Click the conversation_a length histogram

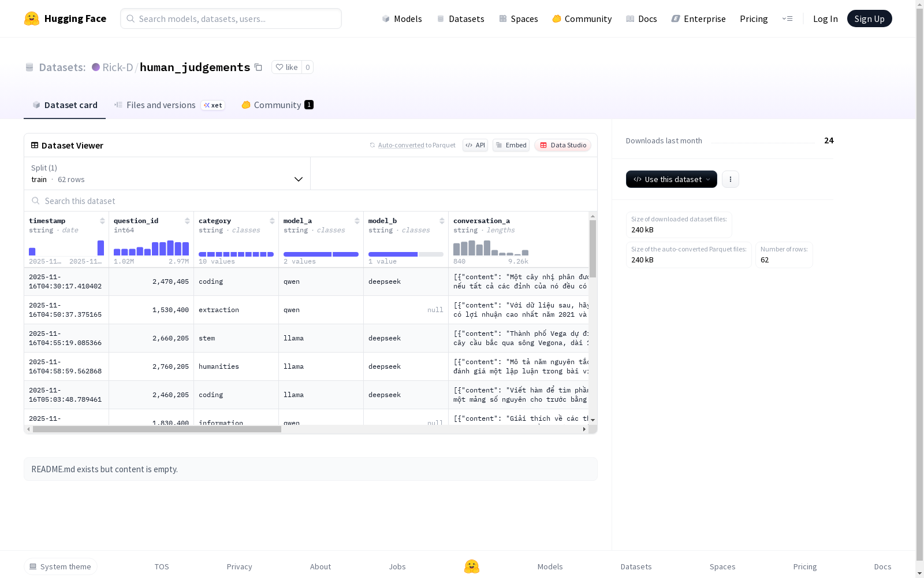pyautogui.click(x=491, y=248)
